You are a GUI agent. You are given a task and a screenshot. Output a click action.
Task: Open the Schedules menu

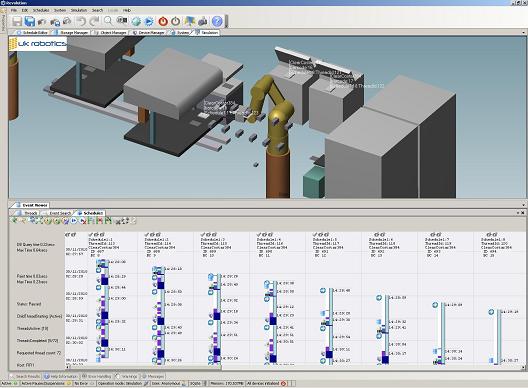(41, 10)
